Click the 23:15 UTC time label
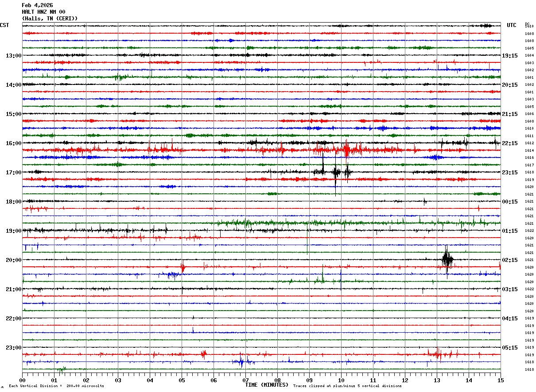 [510, 173]
